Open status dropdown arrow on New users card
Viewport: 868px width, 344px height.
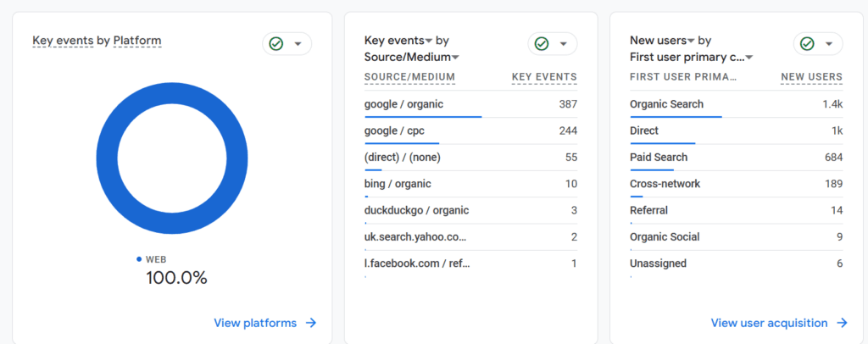click(x=829, y=44)
